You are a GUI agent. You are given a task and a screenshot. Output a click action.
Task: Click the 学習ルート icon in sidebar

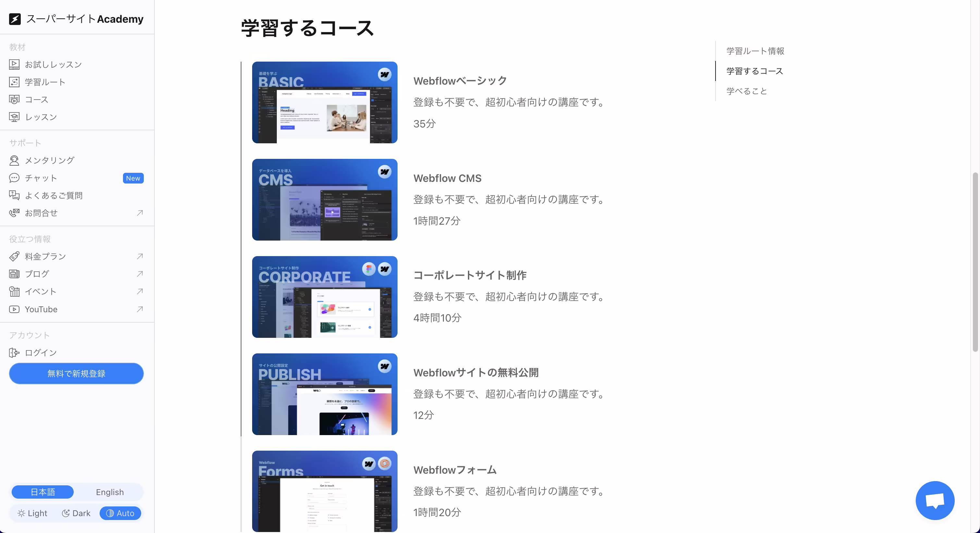(14, 82)
